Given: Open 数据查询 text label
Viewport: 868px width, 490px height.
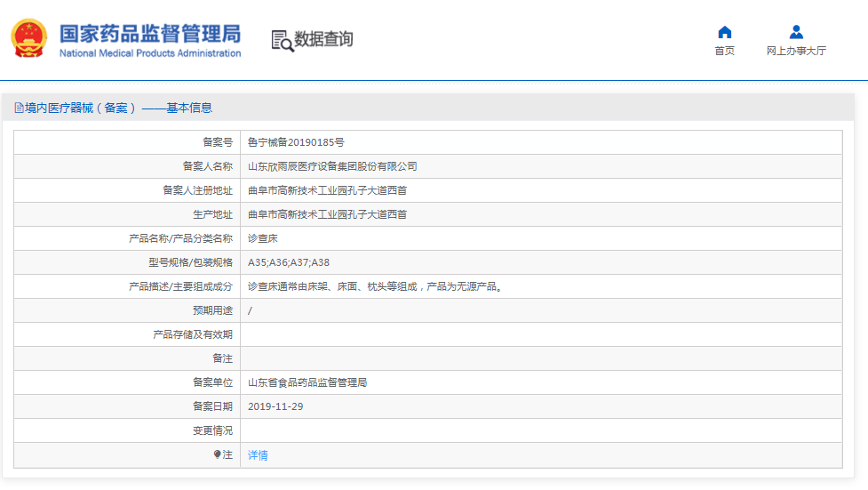Looking at the screenshot, I should [x=323, y=39].
